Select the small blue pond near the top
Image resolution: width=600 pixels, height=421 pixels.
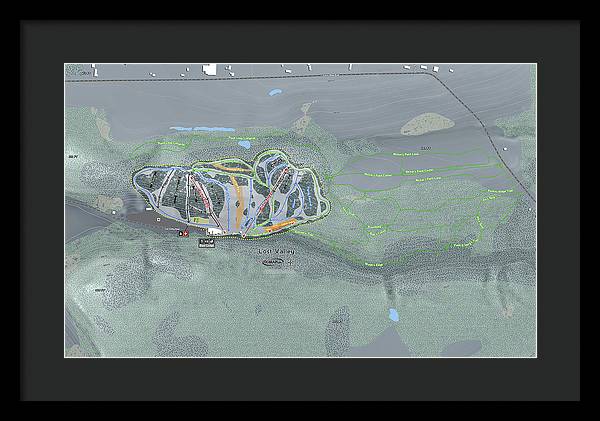tap(275, 92)
